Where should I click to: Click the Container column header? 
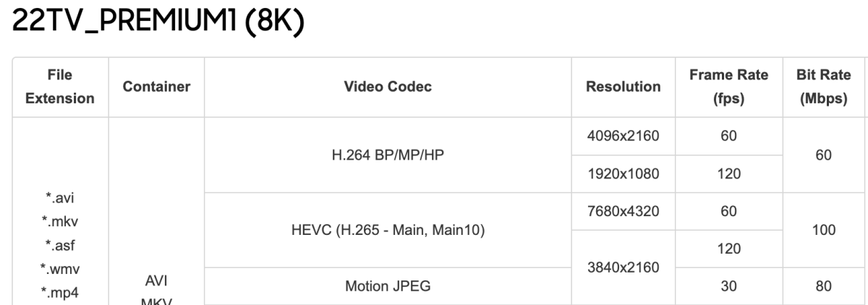pos(157,87)
